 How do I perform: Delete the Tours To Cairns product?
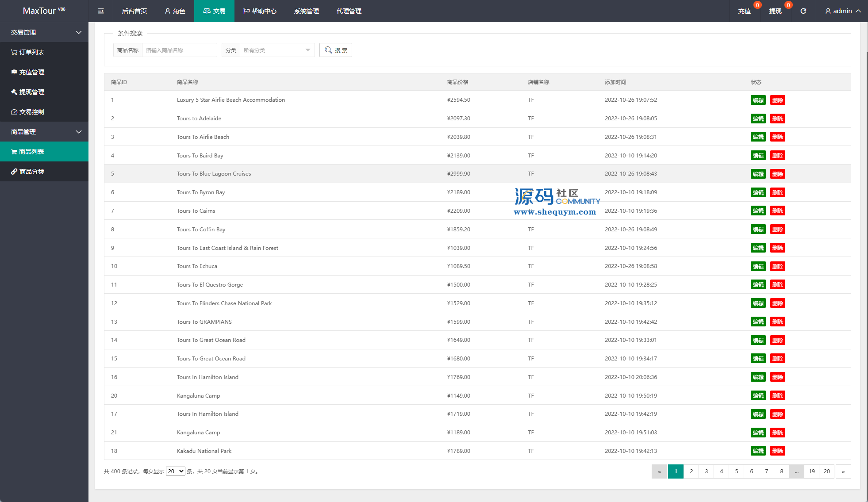pyautogui.click(x=777, y=211)
